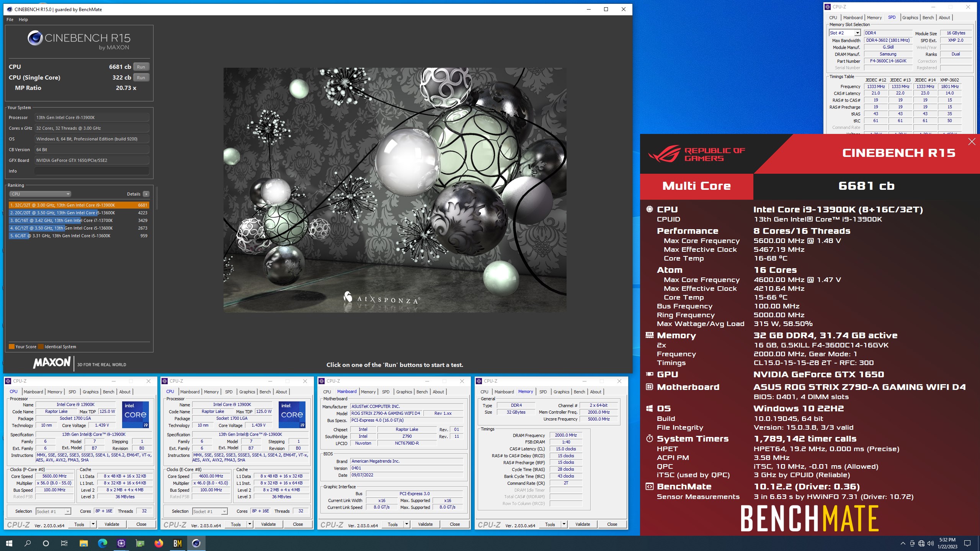Screen dimensions: 980x551
Task: Select ranking row 8C/16T i7-13700K 3429
Action: point(79,220)
